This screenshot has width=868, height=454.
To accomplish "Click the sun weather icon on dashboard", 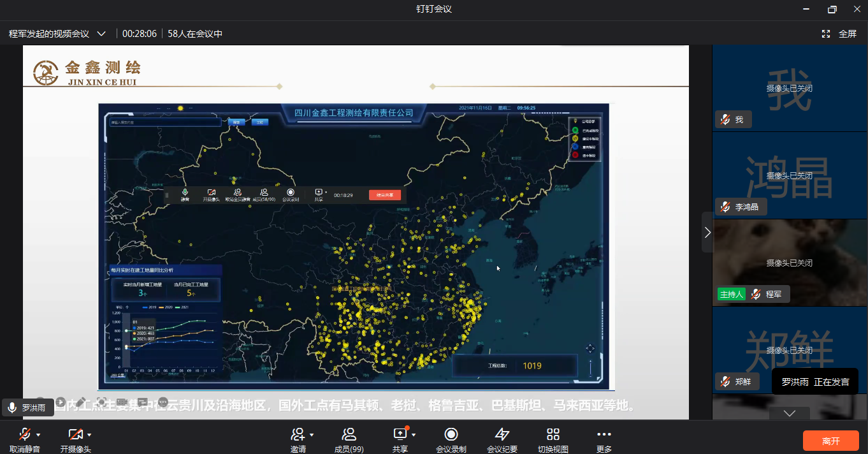I will [x=181, y=108].
